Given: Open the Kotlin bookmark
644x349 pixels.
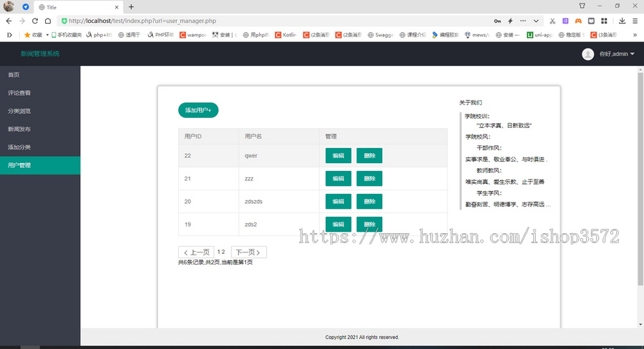Looking at the screenshot, I should [x=286, y=35].
